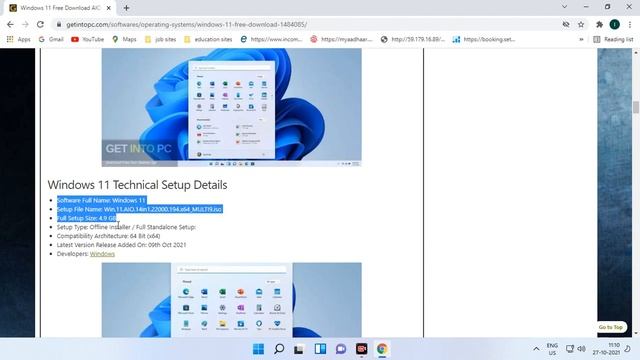Open the Reading list

[613, 39]
